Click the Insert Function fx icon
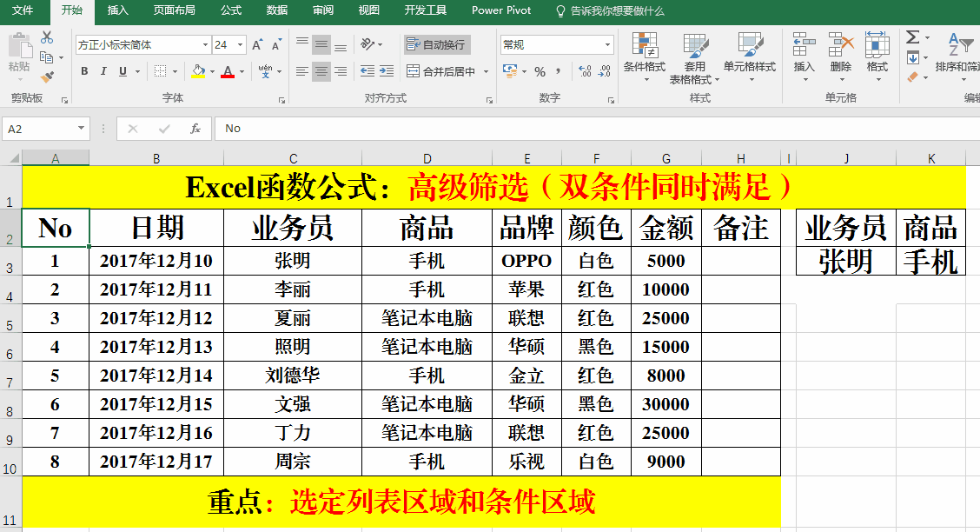The width and height of the screenshot is (980, 532). tap(195, 129)
